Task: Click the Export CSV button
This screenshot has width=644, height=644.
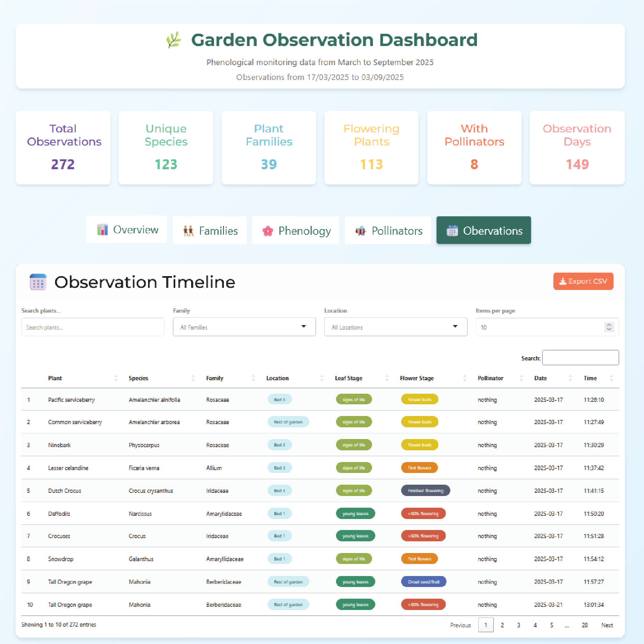Action: [583, 281]
